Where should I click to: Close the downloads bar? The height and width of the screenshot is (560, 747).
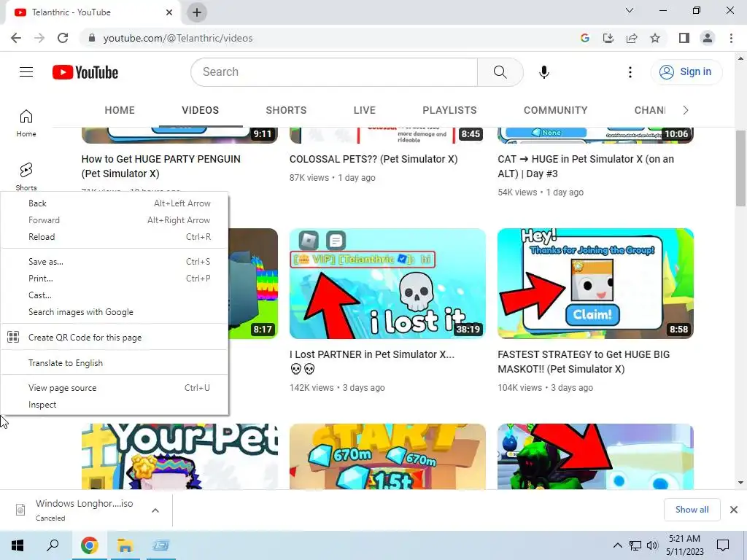(x=734, y=510)
